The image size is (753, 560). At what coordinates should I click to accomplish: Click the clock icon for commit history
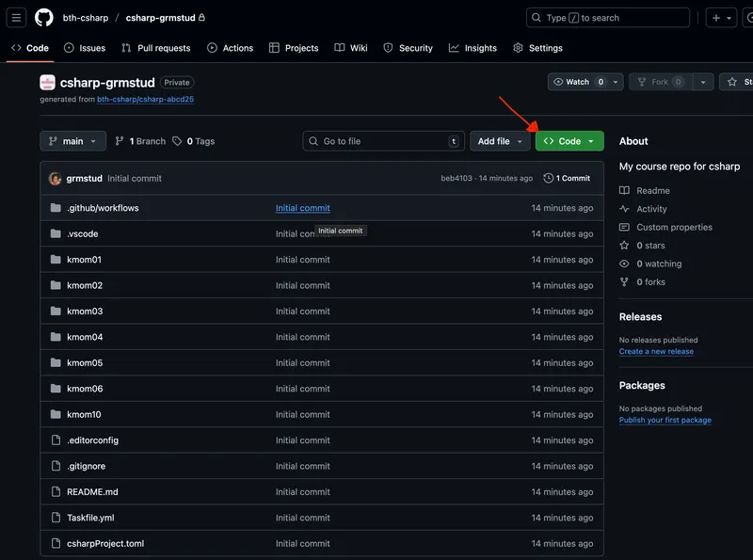549,178
